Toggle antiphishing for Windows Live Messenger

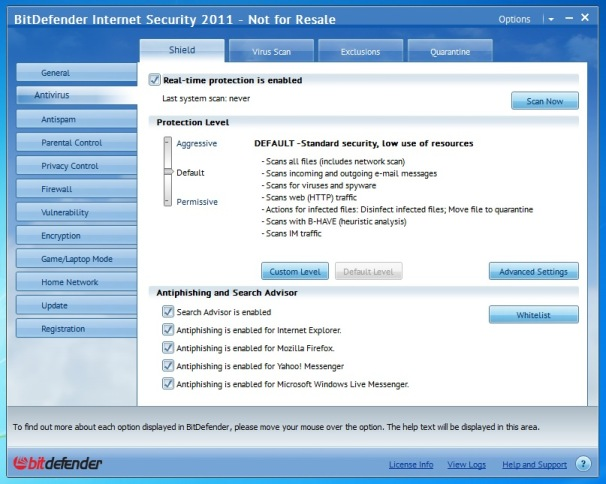(168, 384)
